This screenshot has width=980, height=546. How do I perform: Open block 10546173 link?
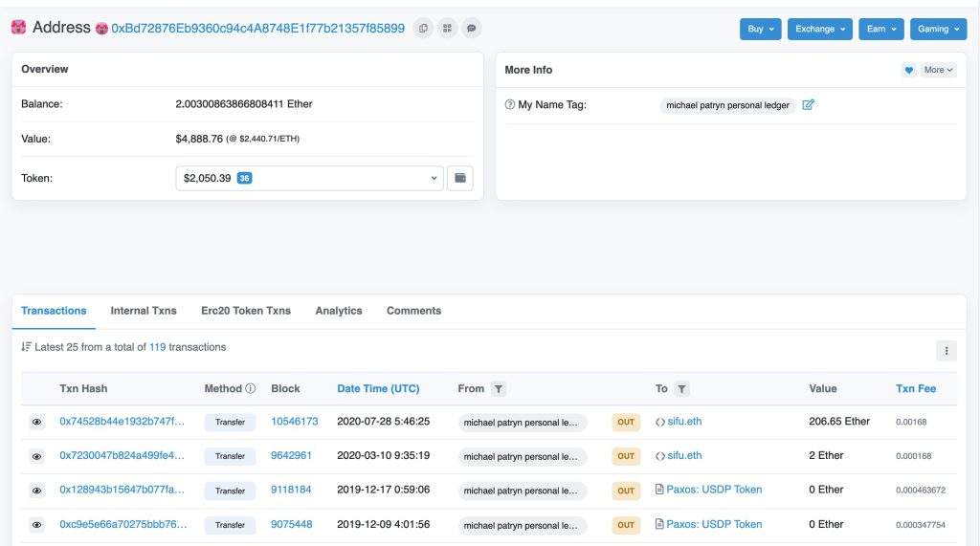click(x=295, y=421)
